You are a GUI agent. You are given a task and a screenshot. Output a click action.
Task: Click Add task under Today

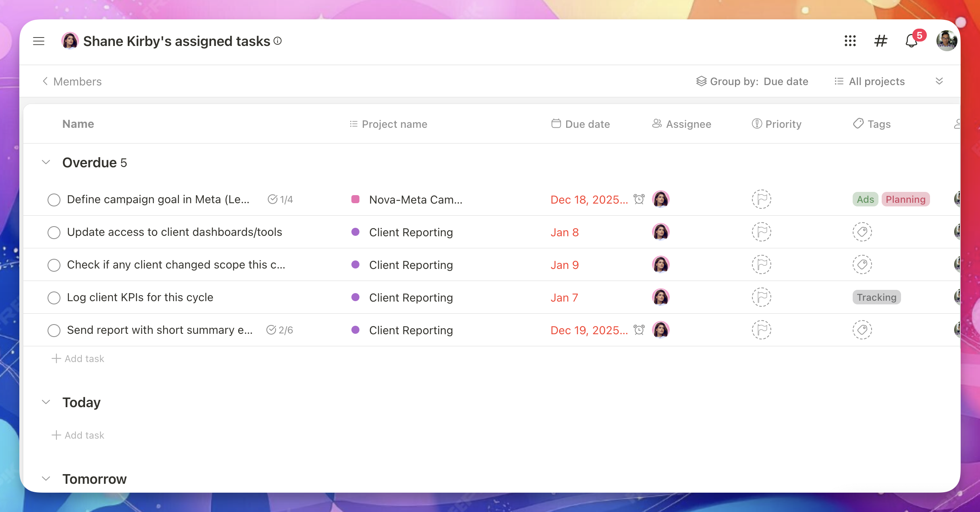tap(78, 435)
